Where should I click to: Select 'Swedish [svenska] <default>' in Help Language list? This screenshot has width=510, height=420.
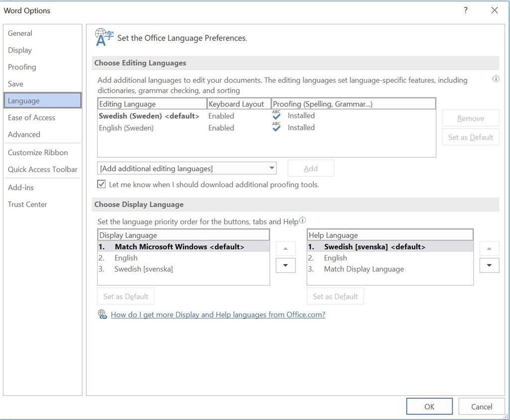coord(390,247)
